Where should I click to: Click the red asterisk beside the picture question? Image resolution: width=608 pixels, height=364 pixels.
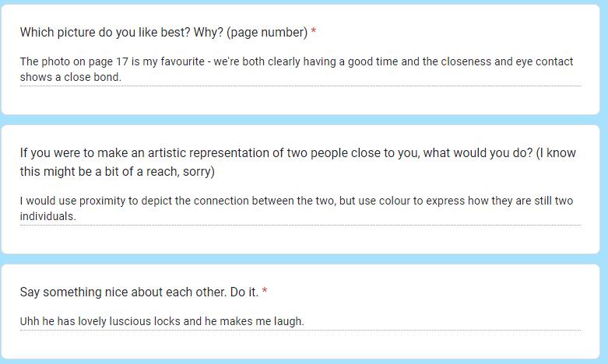(x=314, y=33)
